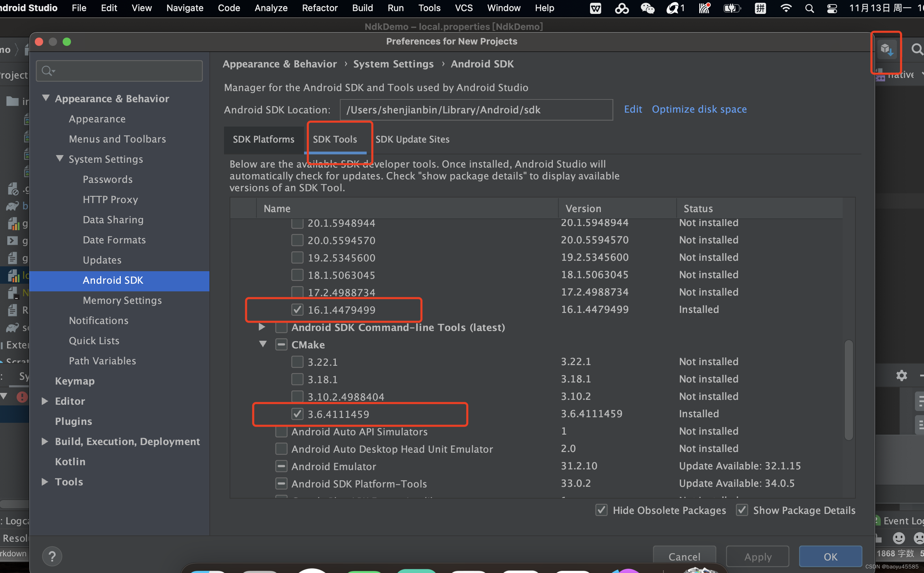This screenshot has width=924, height=573.
Task: Click search icon in preferences search field
Action: pos(48,71)
